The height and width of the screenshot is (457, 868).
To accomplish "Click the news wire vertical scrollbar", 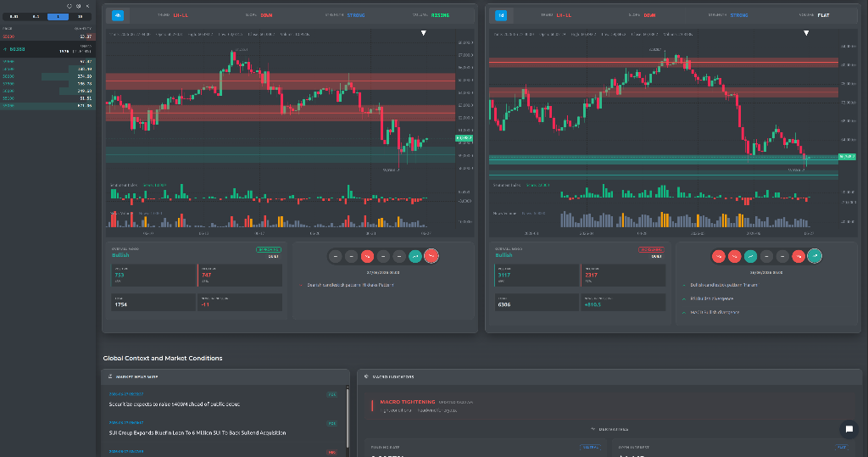I will 348,418.
